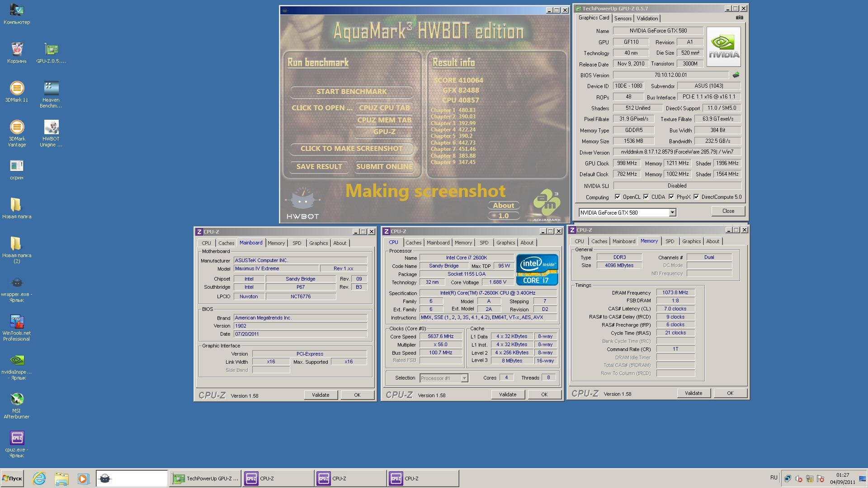868x488 pixels.
Task: Expand the GPU selection dropdown in GPU-Z
Action: [672, 212]
